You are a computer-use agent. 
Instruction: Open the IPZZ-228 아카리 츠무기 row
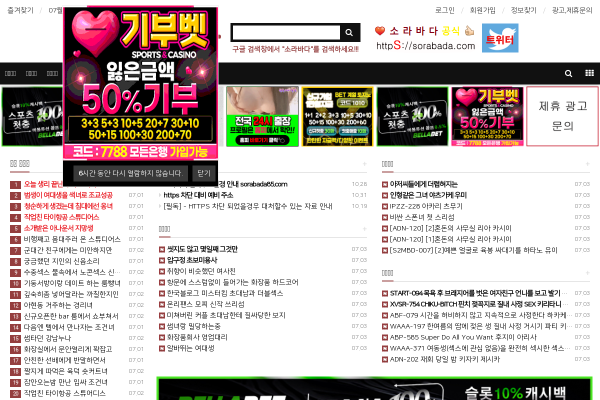[426, 206]
